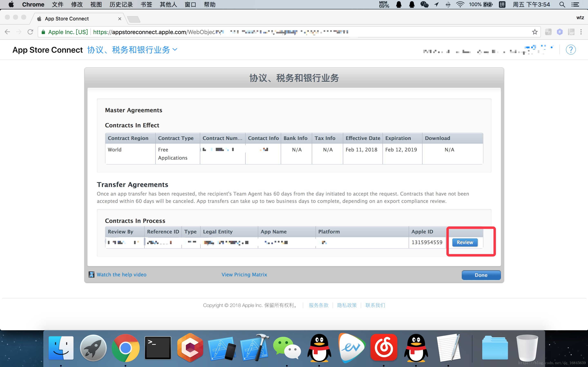Screen dimensions: 588x367
Task: Open the 帮助 menu
Action: [x=210, y=4]
